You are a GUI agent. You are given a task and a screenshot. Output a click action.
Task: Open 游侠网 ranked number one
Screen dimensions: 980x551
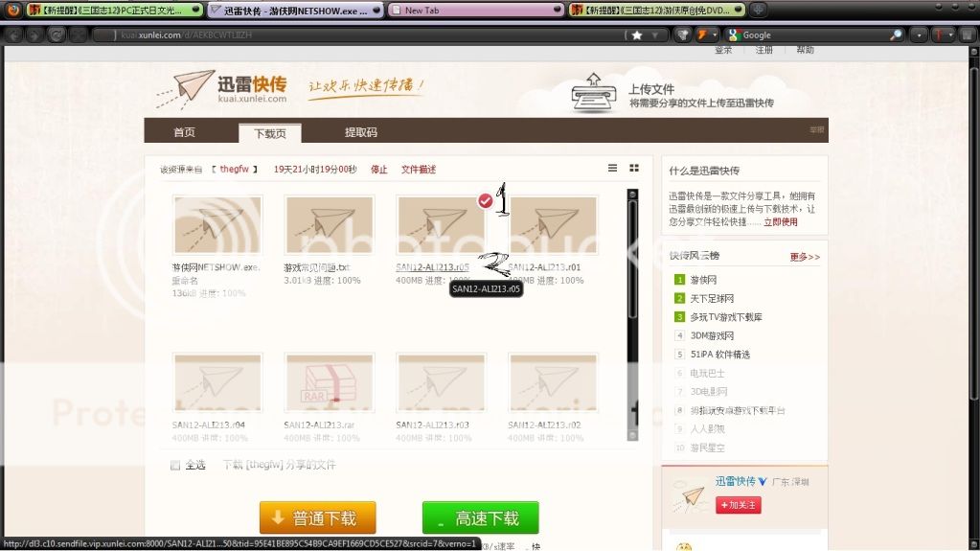[x=703, y=280]
